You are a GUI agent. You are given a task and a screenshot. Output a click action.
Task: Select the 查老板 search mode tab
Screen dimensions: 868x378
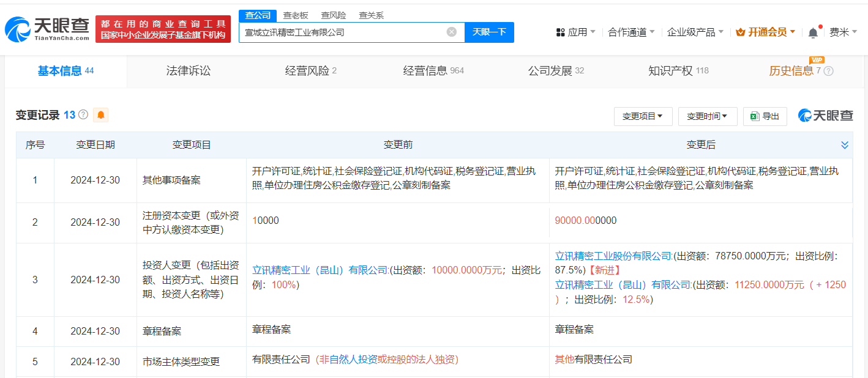pyautogui.click(x=295, y=15)
